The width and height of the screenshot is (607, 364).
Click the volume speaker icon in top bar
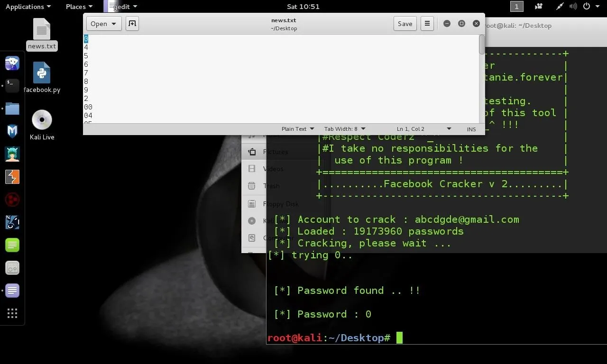pyautogui.click(x=573, y=7)
